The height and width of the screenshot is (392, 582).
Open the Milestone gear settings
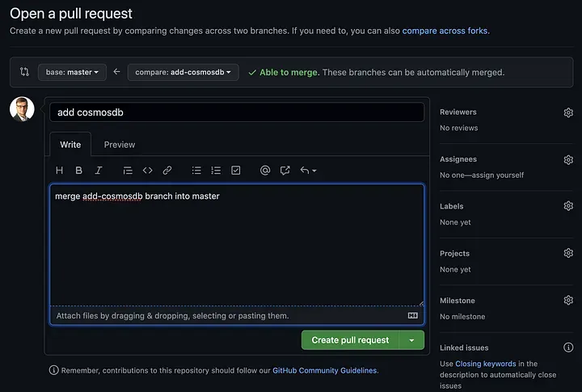[x=568, y=300]
